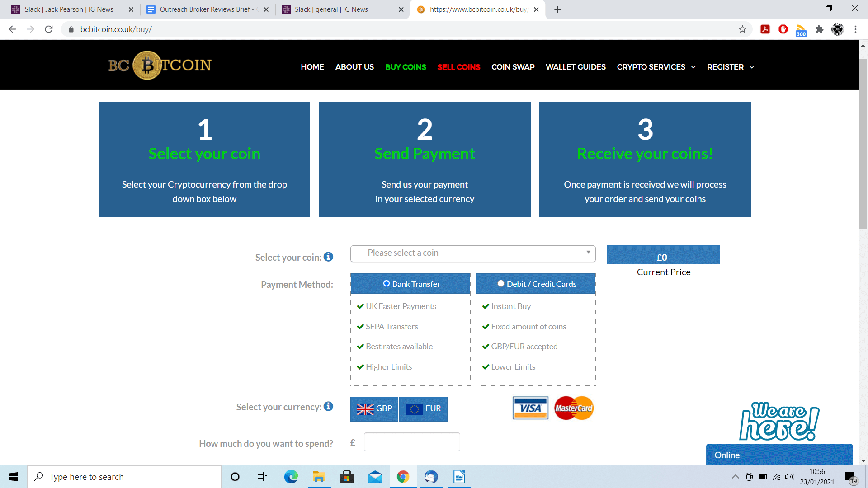Open the clock showing 10:56

817,477
